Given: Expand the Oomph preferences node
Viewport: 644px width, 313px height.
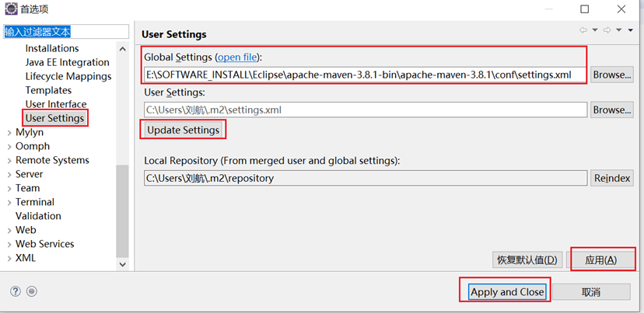Looking at the screenshot, I should coord(9,146).
